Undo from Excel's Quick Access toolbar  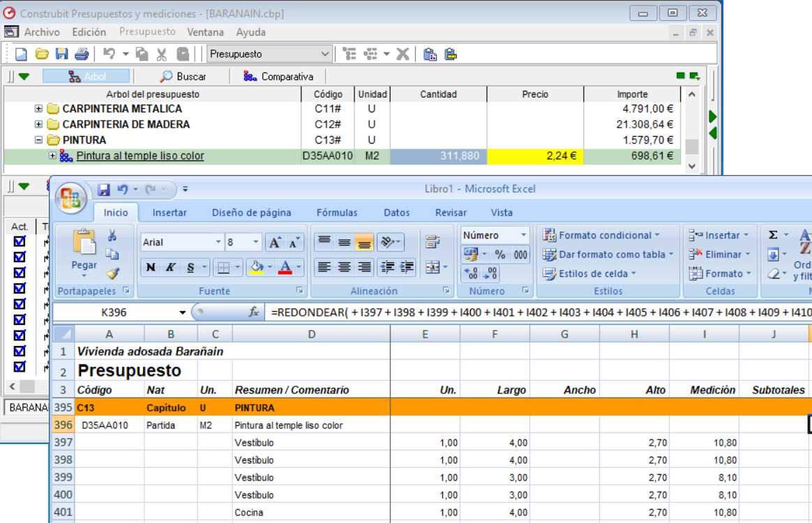pyautogui.click(x=122, y=190)
